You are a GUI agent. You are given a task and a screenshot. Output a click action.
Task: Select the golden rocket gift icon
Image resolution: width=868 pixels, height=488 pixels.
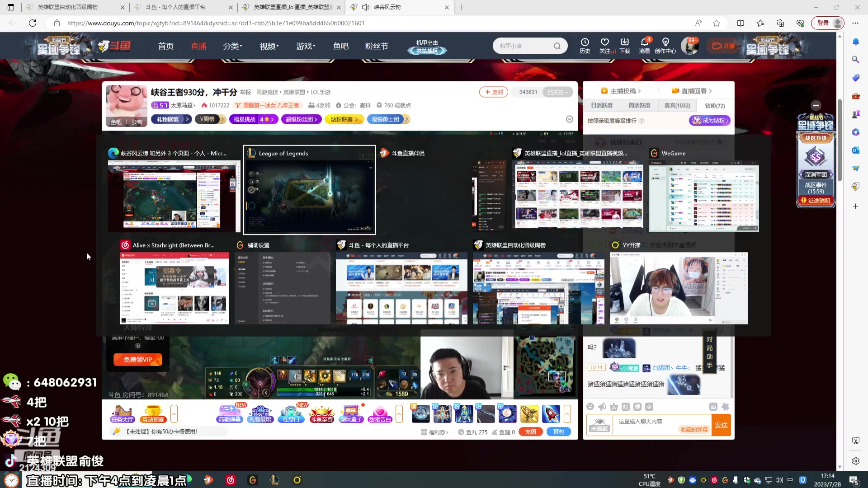click(529, 414)
